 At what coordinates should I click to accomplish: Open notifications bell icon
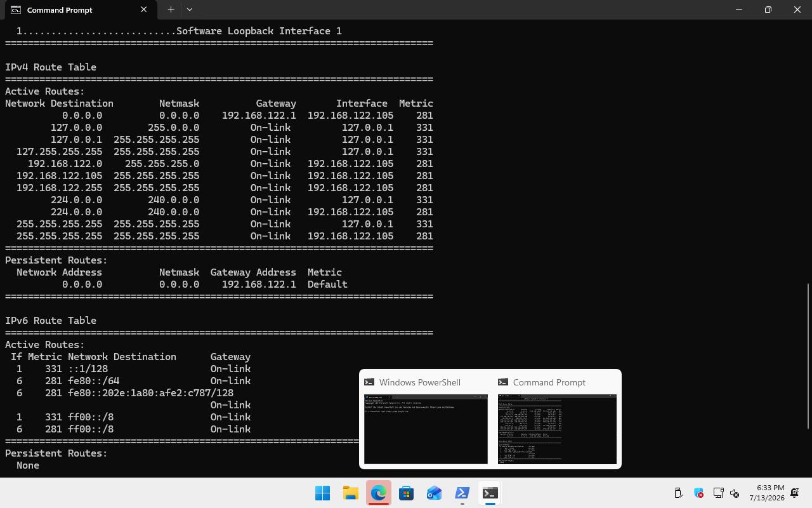coord(794,493)
